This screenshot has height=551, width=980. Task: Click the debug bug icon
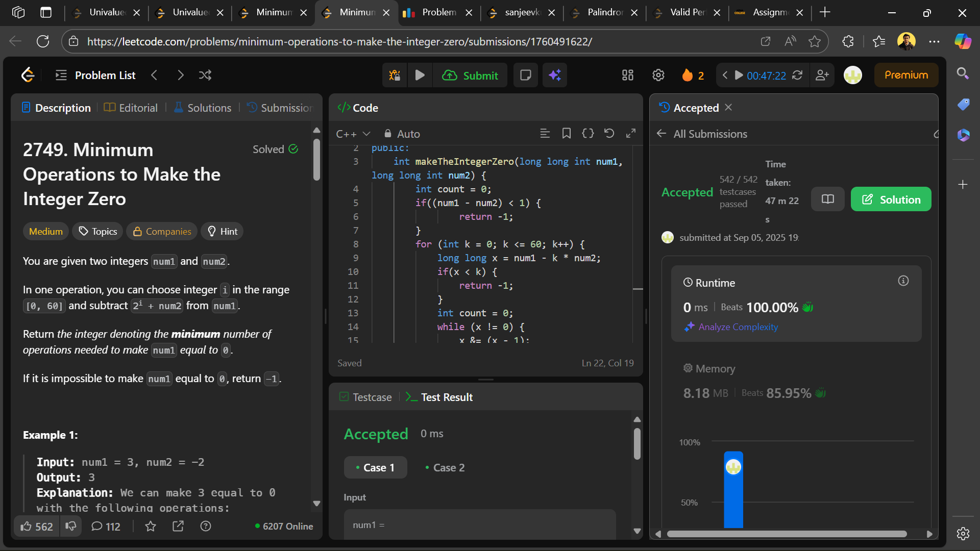point(395,76)
